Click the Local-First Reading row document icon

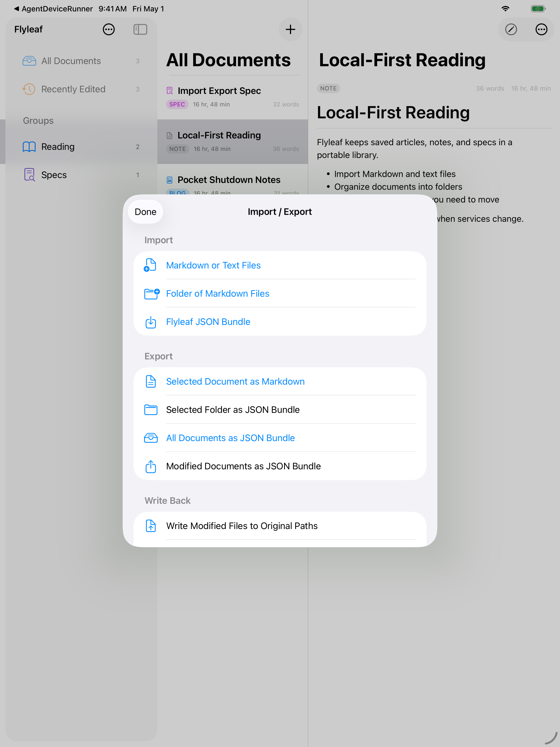click(170, 136)
